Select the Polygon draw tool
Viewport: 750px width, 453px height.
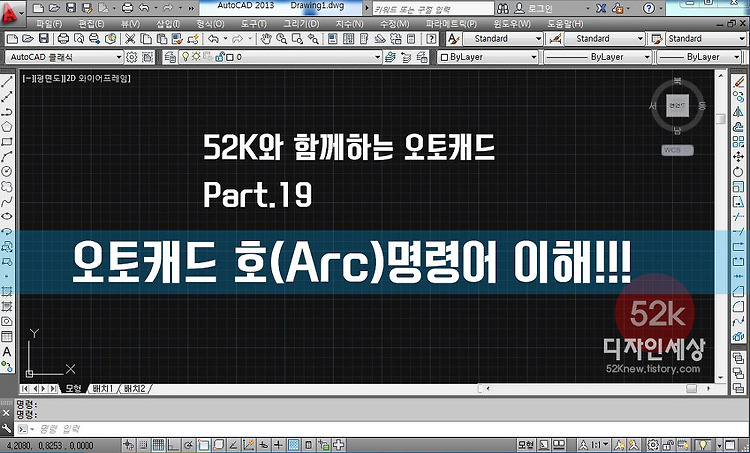(7, 127)
